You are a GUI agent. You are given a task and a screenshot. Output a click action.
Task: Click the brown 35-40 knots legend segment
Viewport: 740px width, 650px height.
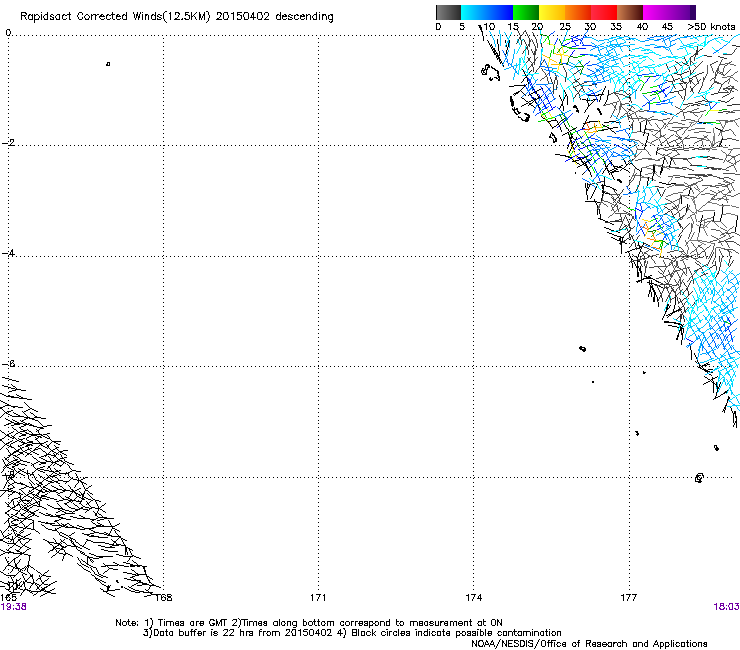tap(630, 12)
